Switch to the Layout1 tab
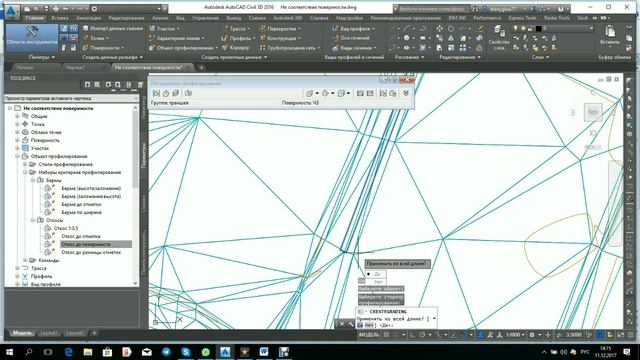The height and width of the screenshot is (360, 640). click(49, 333)
